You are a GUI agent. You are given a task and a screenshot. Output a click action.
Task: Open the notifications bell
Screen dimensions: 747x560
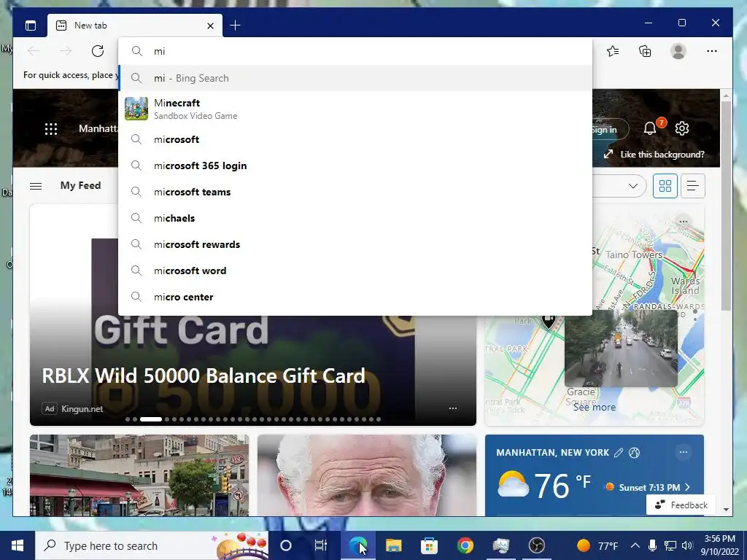click(650, 128)
